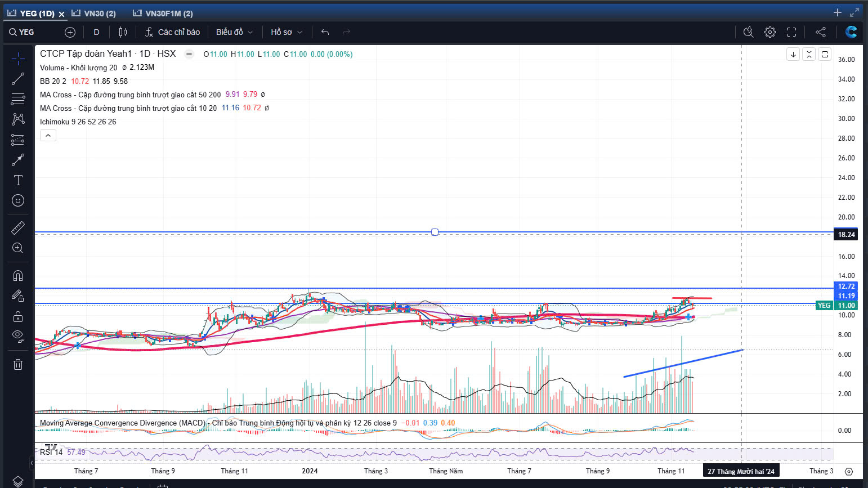Select the crosshair cursor tool
This screenshot has height=488, width=868.
pyautogui.click(x=18, y=58)
